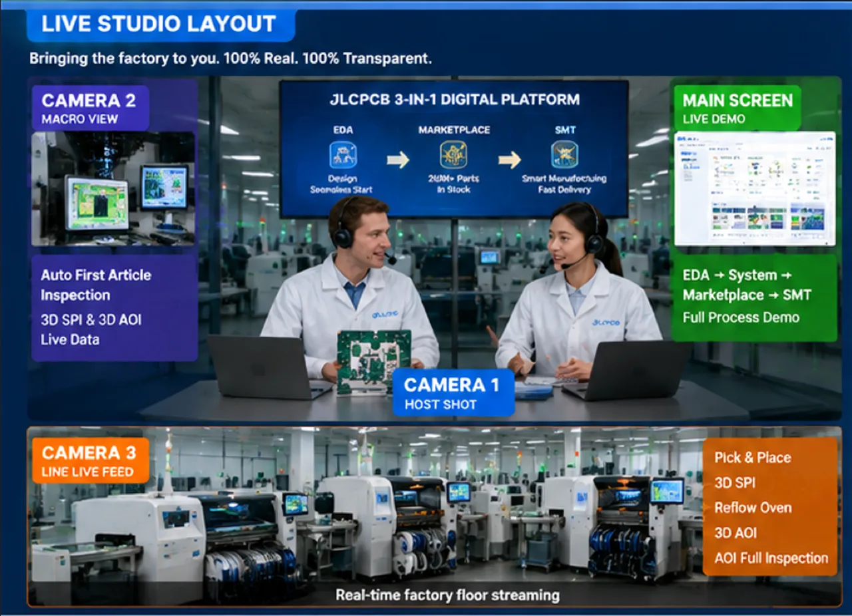Select the Camera 1 Host Shot label
This screenshot has height=616, width=852.
click(453, 392)
